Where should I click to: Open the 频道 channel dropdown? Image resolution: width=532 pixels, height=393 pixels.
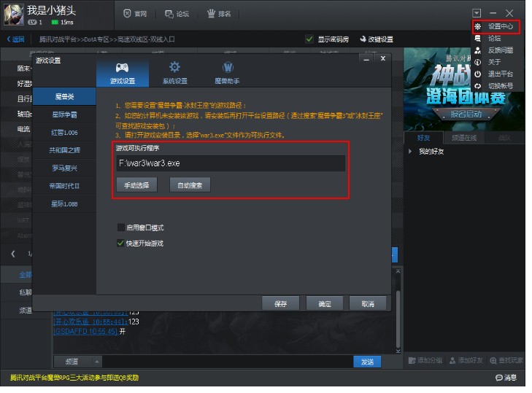pyautogui.click(x=78, y=362)
